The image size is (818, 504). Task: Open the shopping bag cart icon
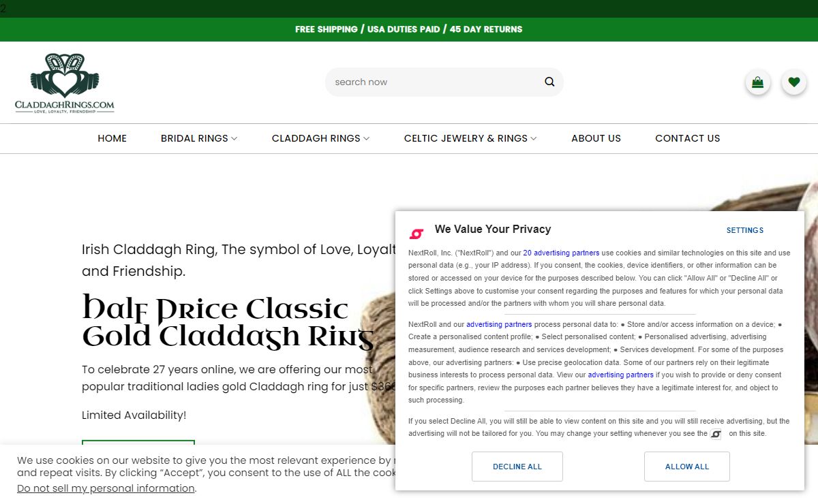(x=757, y=82)
